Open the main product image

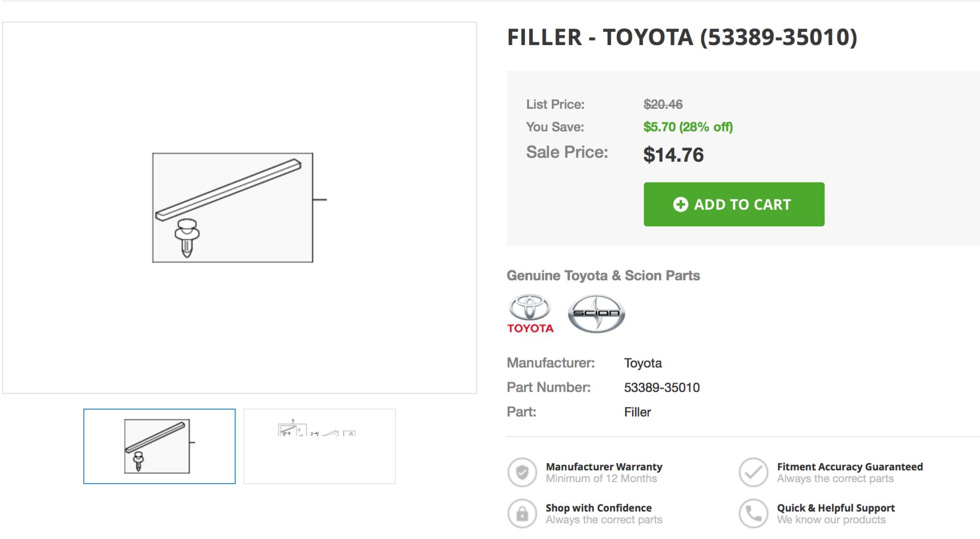(x=239, y=207)
